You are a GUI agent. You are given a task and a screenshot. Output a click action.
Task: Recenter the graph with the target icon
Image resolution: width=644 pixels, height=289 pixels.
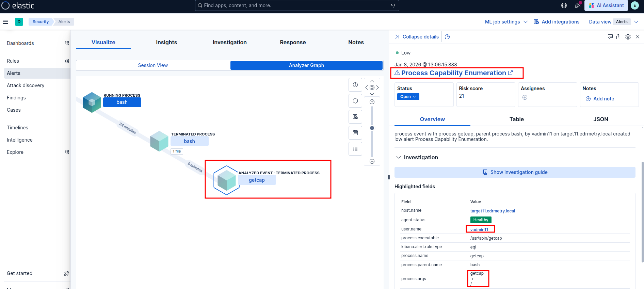point(372,87)
